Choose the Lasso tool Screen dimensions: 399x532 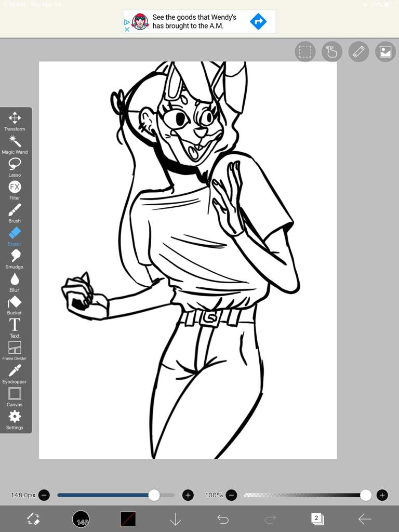pos(15,167)
